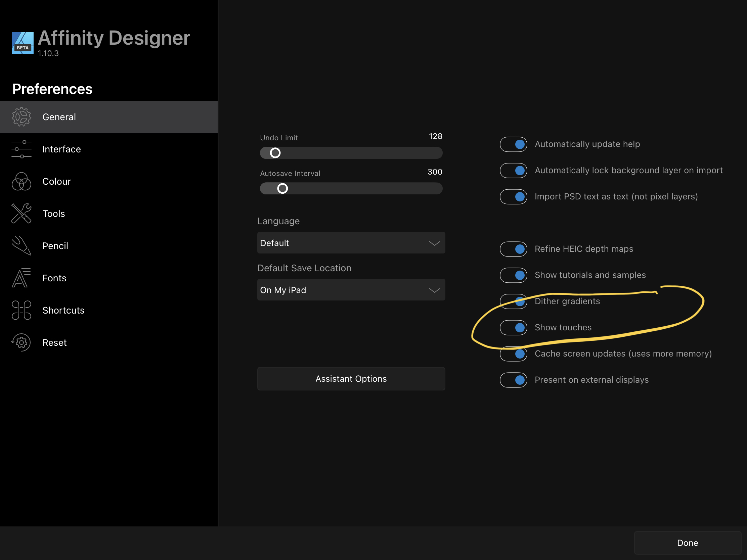Select the Pencil preferences label
747x560 pixels.
(55, 246)
